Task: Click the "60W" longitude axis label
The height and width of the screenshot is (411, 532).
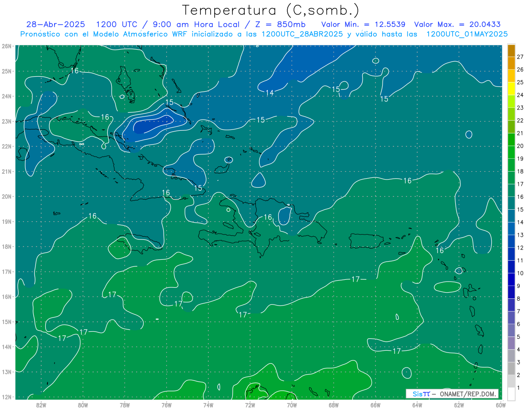Action: point(501,404)
